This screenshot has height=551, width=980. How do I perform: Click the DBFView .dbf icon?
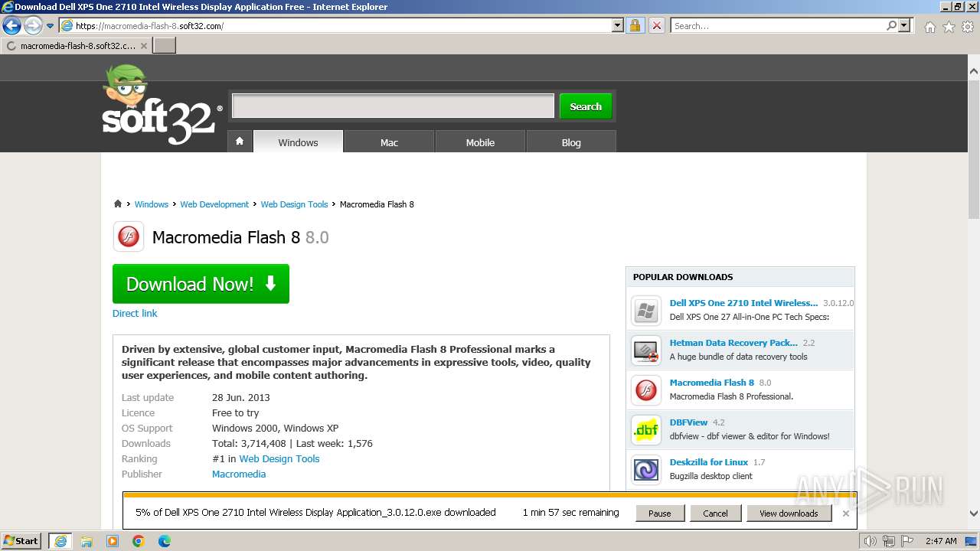(x=646, y=430)
